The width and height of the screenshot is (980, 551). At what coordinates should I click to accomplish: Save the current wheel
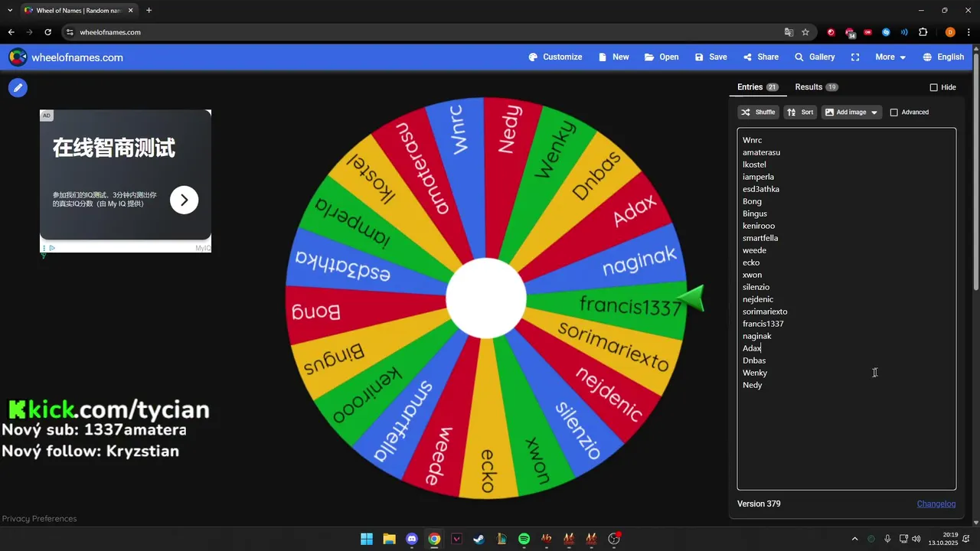pyautogui.click(x=710, y=57)
